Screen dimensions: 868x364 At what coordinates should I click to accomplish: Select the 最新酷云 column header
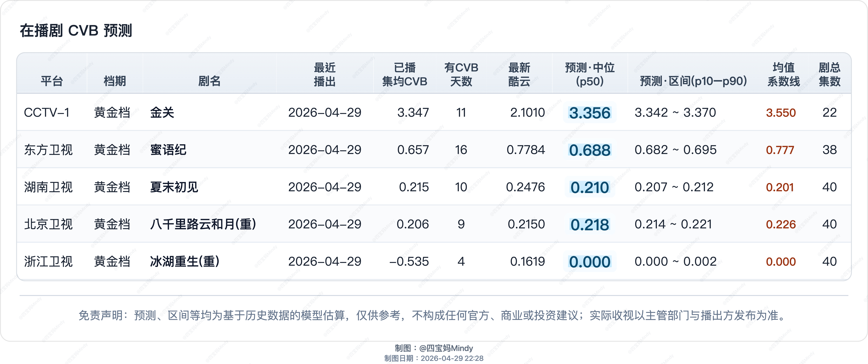[x=519, y=74]
